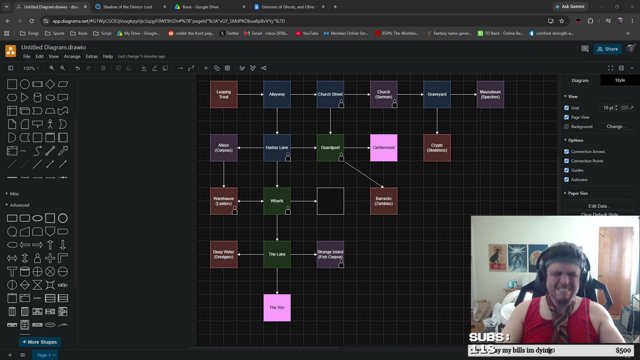Choose the actor stick figure shape
Image resolution: width=640 pixels, height=360 pixels.
(50, 124)
